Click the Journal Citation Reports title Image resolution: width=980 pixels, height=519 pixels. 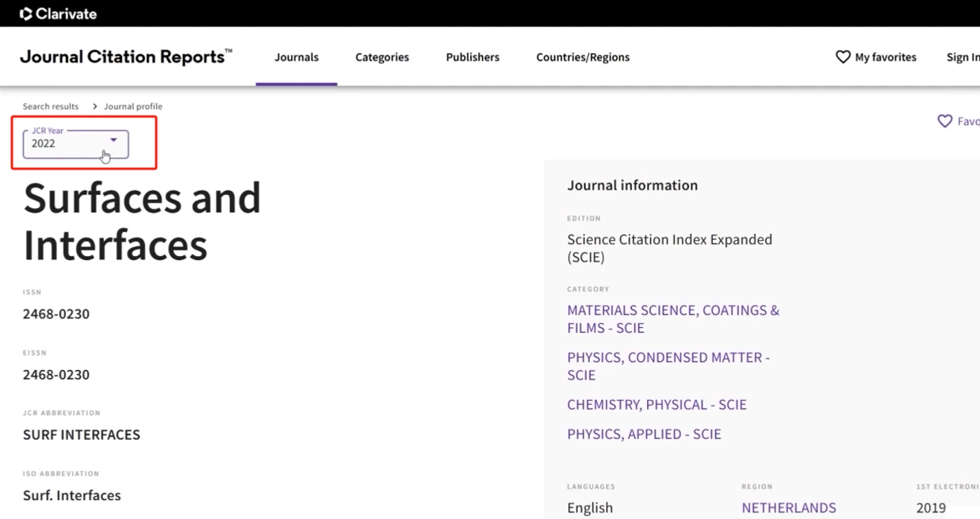coord(126,57)
